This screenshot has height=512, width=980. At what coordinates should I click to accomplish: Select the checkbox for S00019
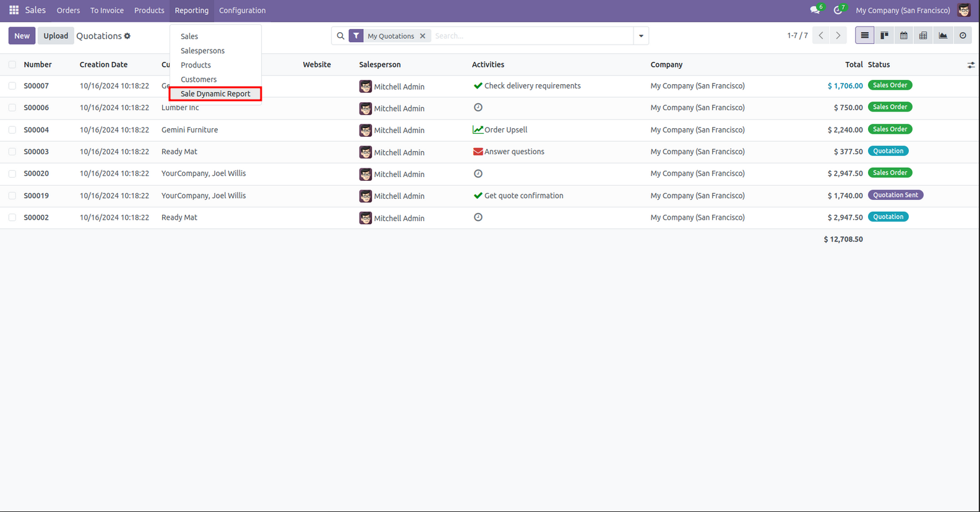(x=12, y=196)
